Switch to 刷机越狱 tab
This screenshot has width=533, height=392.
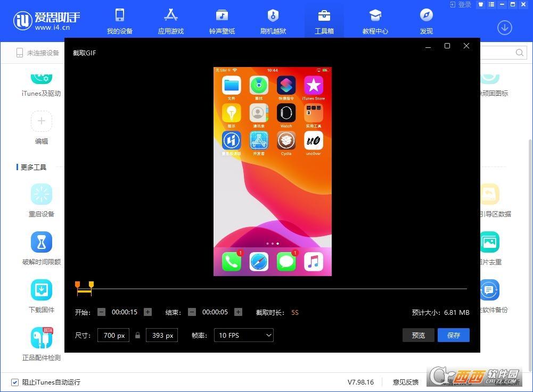(273, 21)
